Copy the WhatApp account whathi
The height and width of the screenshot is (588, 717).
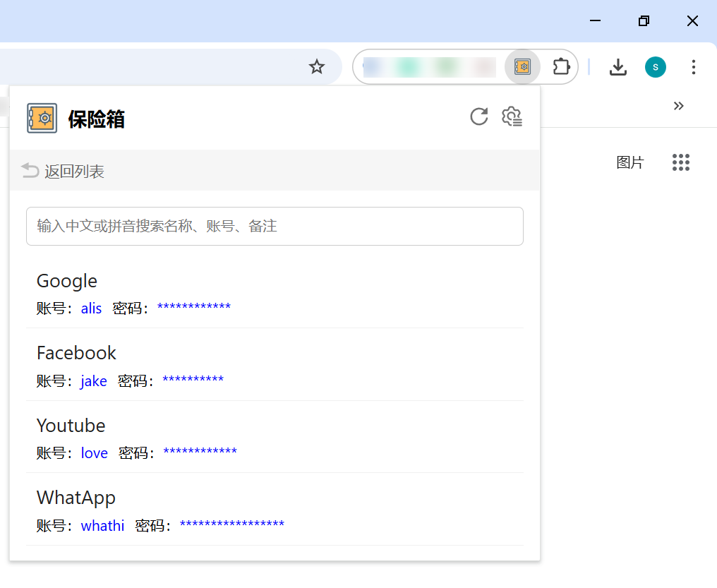[x=102, y=525]
